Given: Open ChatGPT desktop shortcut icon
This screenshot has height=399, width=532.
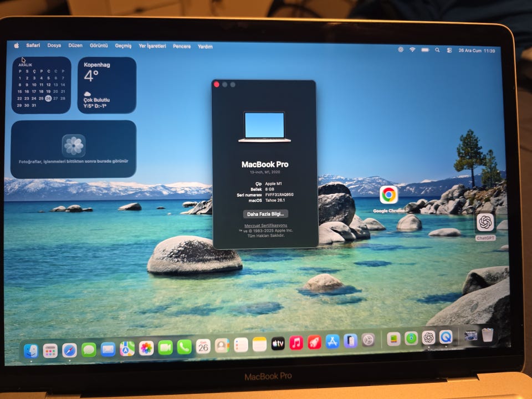Looking at the screenshot, I should [485, 223].
